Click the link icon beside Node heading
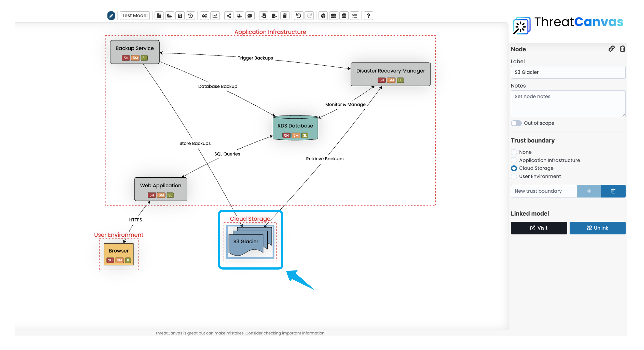 click(x=612, y=49)
